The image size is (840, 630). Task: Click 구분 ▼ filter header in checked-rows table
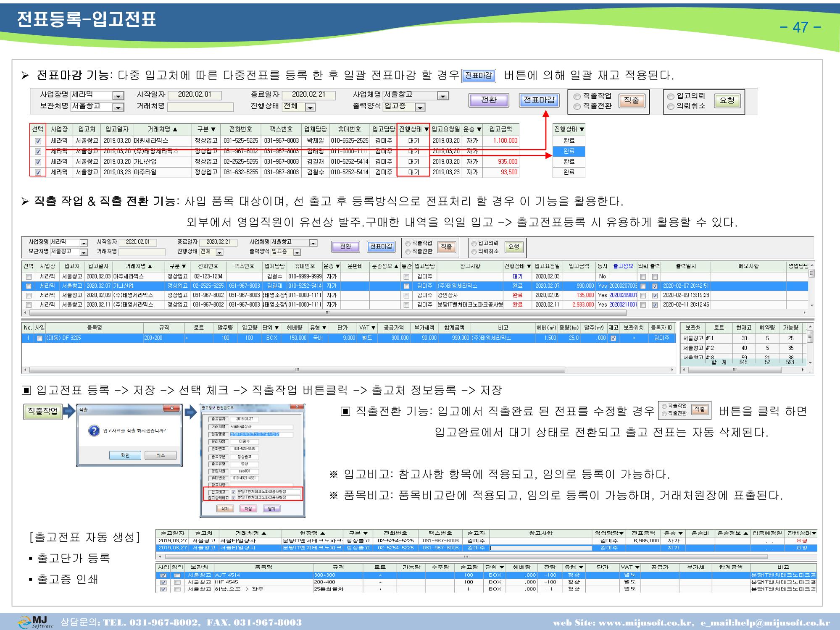tap(206, 129)
